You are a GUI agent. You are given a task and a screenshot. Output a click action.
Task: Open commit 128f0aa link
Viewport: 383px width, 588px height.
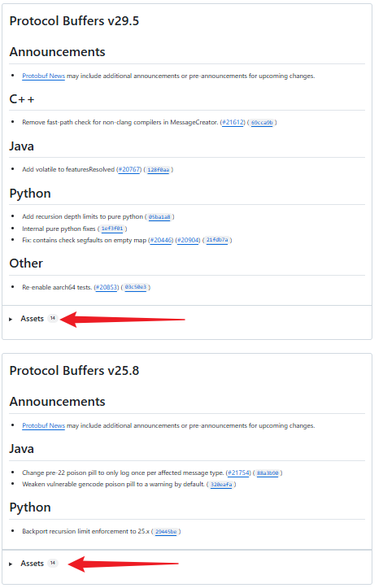click(158, 170)
